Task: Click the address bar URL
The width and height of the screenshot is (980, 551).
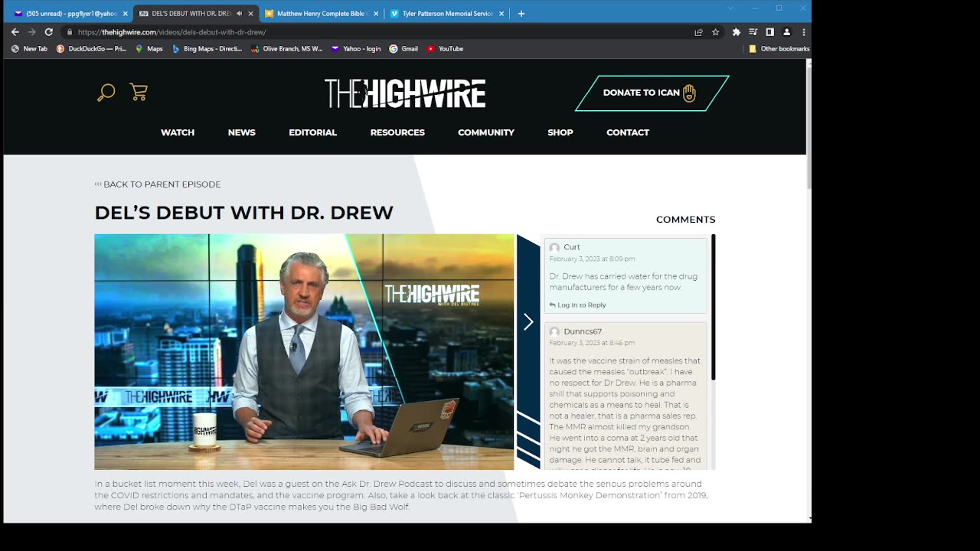Action: (172, 32)
